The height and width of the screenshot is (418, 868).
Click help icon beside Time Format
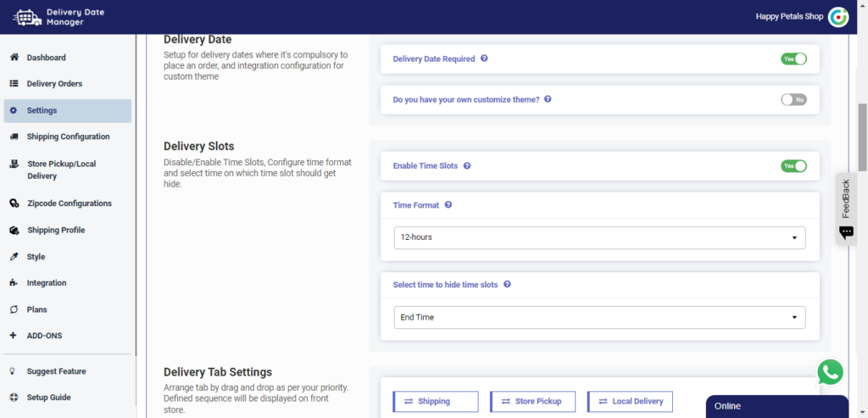pos(448,204)
